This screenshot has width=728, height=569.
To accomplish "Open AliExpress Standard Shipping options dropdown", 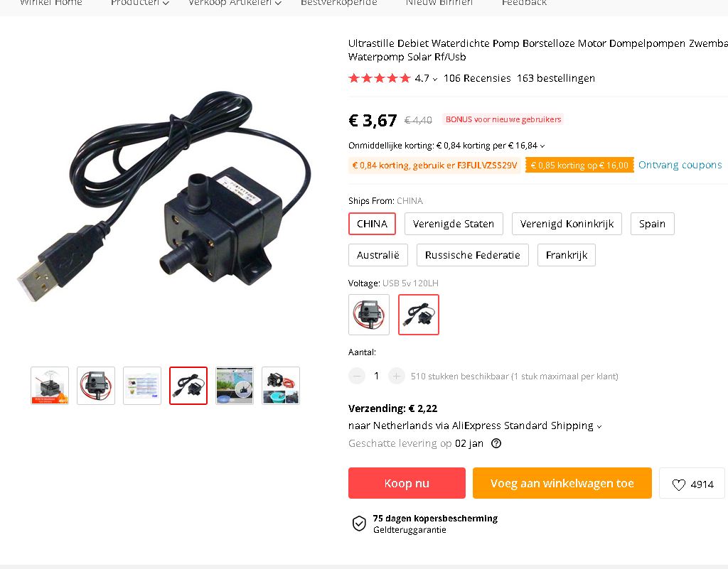I will coord(599,427).
